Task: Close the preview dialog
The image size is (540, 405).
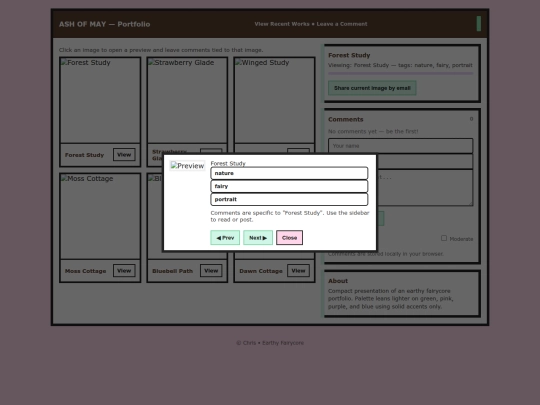Action: pos(289,238)
